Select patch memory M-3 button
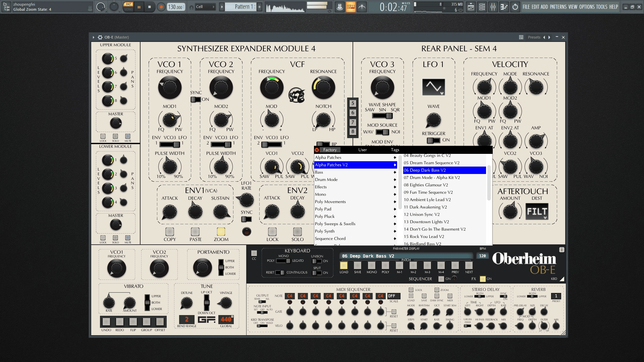Screen dimensions: 644x362 pos(427,265)
